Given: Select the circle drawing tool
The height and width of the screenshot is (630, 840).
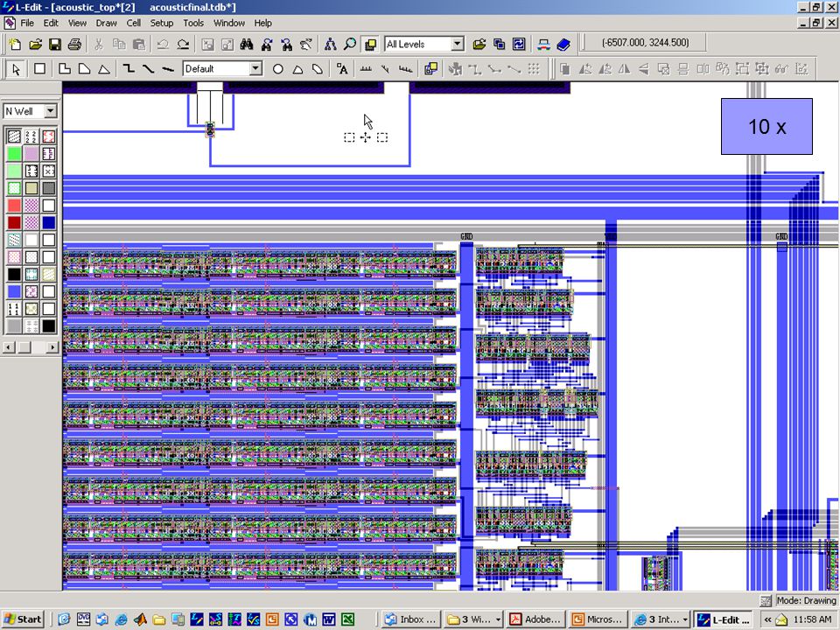Looking at the screenshot, I should pyautogui.click(x=277, y=69).
